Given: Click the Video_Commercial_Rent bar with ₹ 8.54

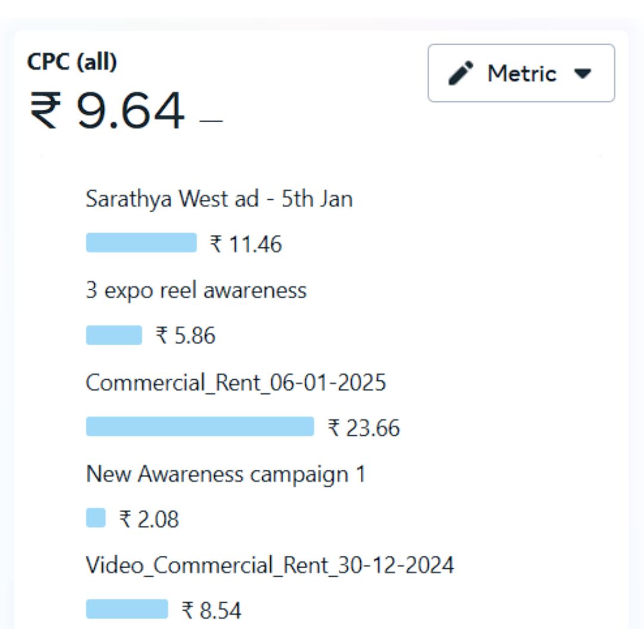Looking at the screenshot, I should (x=127, y=609).
